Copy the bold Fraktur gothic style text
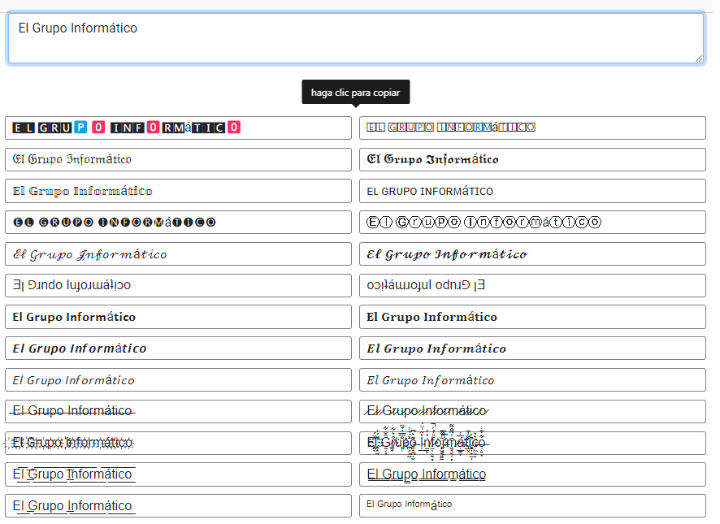 (532, 159)
